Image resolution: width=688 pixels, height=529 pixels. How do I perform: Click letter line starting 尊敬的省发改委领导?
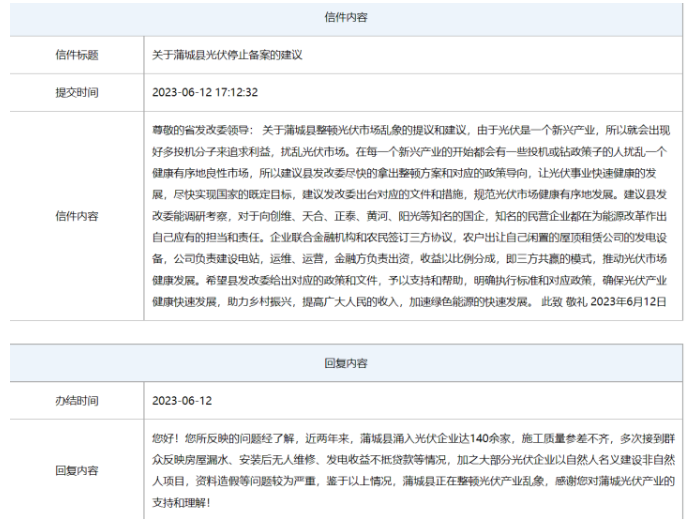411,130
